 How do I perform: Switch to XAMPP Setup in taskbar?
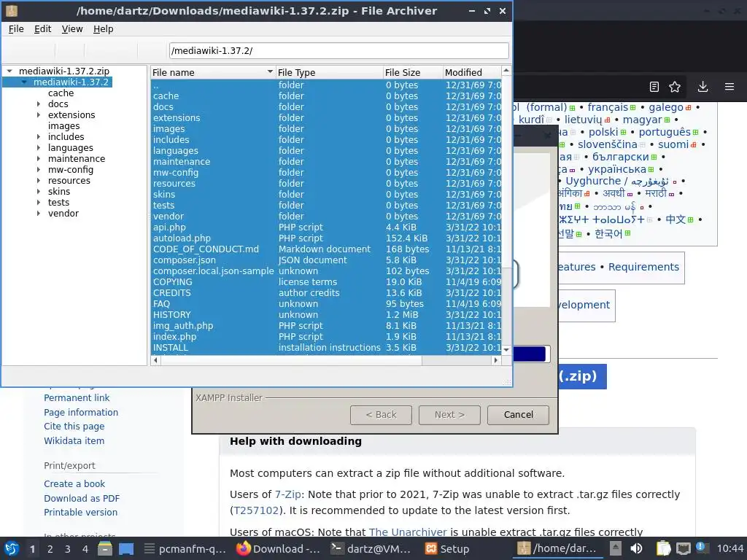(447, 548)
